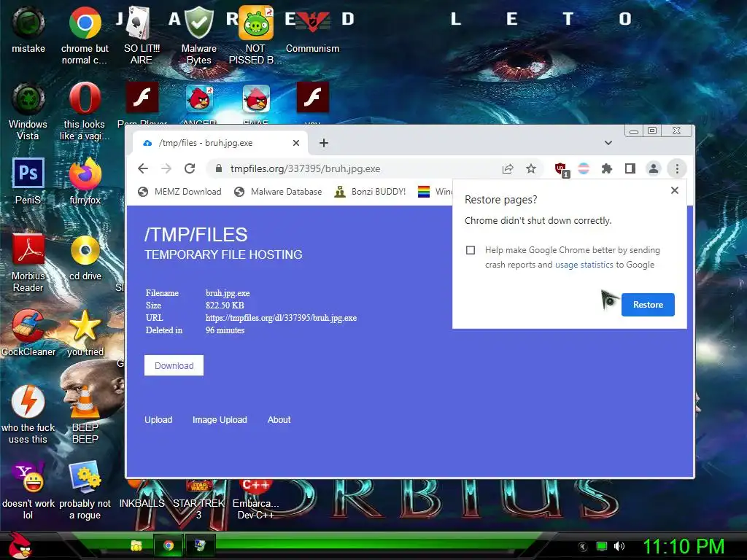Go to the Upload page link
This screenshot has width=747, height=560.
158,420
